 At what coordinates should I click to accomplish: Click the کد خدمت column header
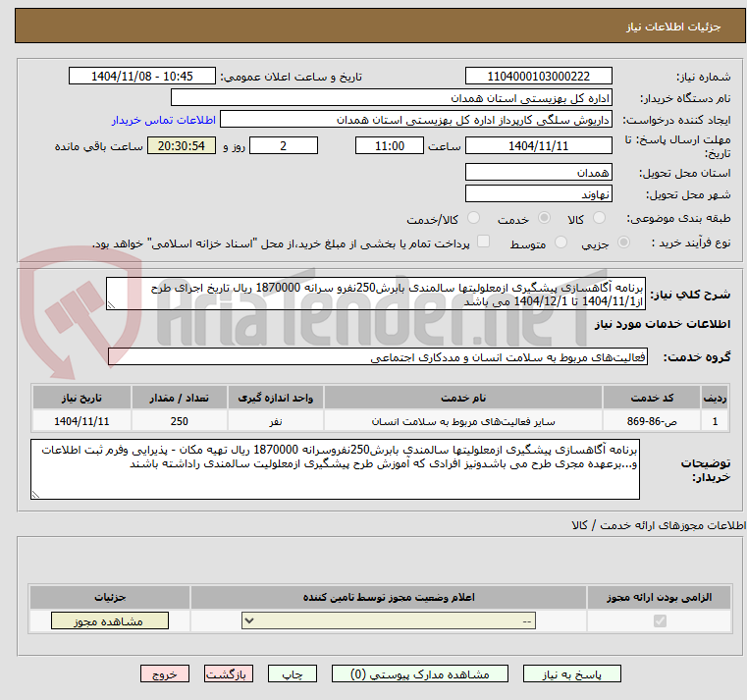point(652,398)
